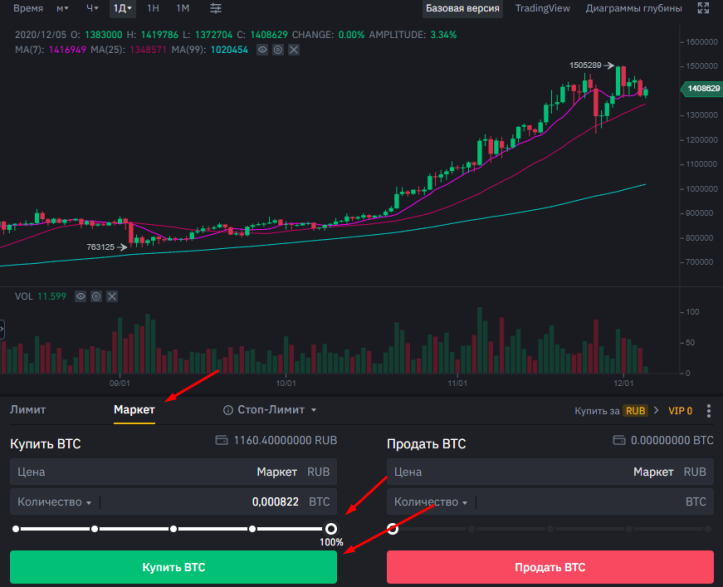Open Купить за RUB link

[x=611, y=410]
